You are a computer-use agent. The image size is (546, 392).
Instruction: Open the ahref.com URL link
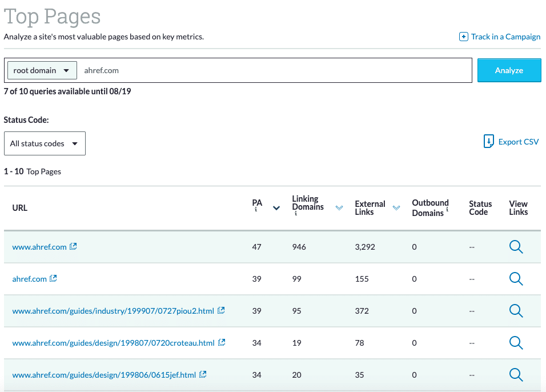point(29,279)
